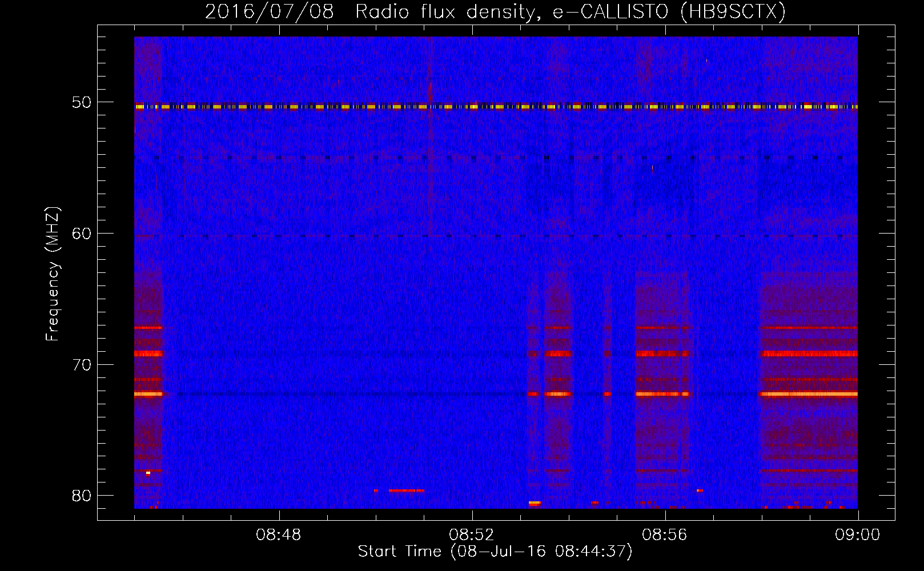Image resolution: width=924 pixels, height=571 pixels.
Task: Select the '08:52' time axis label
Action: 472,535
